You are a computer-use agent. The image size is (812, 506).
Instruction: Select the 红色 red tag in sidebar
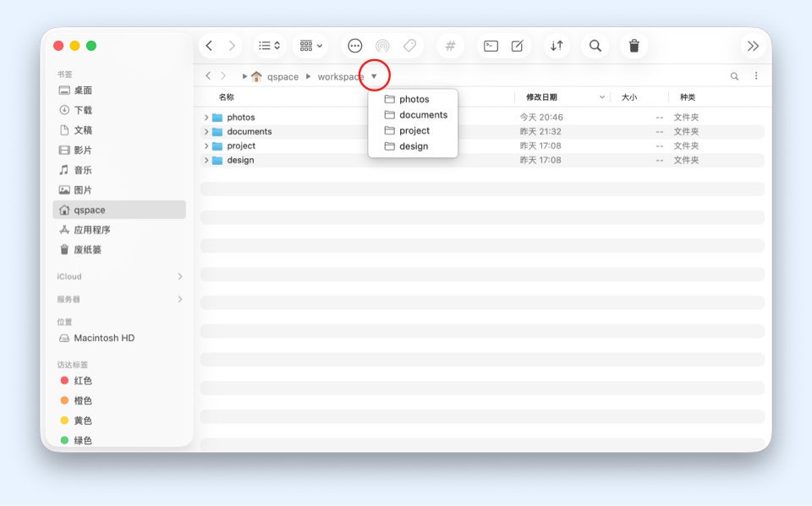coord(83,381)
